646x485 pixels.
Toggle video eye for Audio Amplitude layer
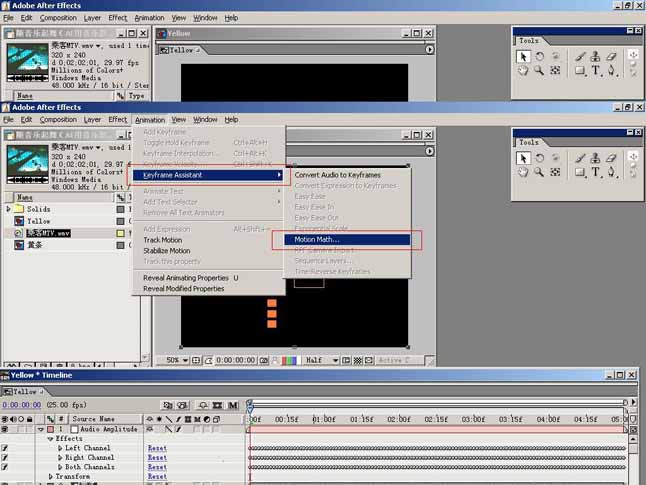coord(5,429)
